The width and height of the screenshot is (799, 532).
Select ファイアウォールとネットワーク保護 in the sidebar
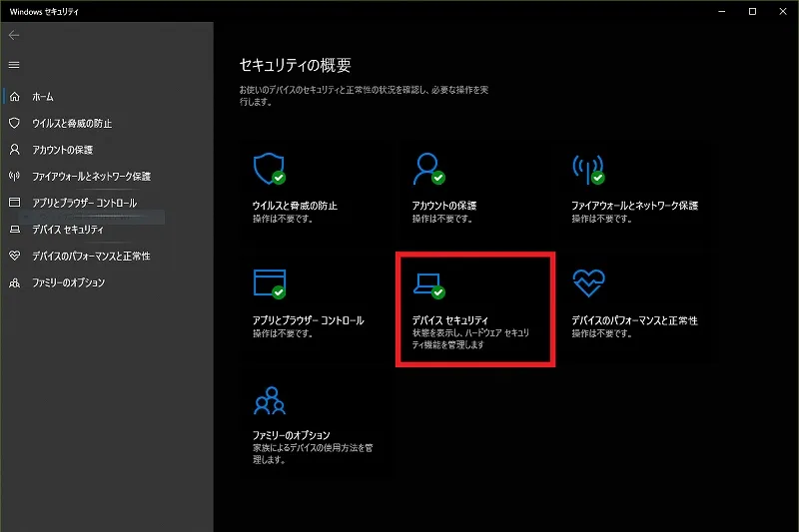[x=91, y=176]
